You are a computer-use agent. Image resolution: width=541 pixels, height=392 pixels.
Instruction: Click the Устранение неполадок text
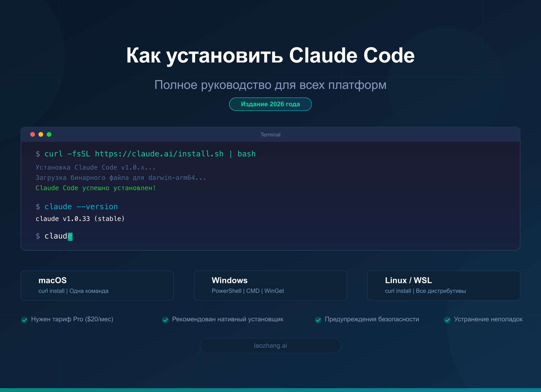[488, 319]
